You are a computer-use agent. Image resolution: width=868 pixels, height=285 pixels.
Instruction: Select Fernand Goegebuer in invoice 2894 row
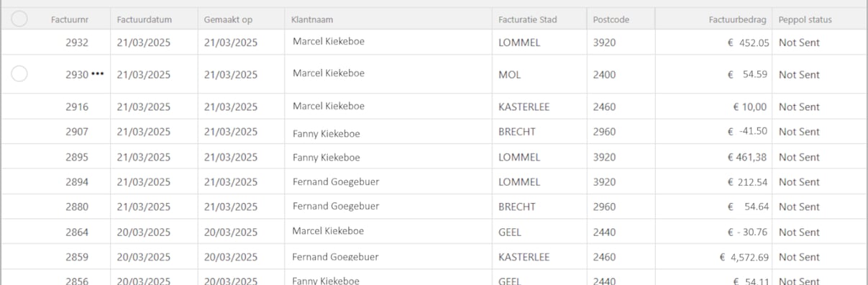336,182
